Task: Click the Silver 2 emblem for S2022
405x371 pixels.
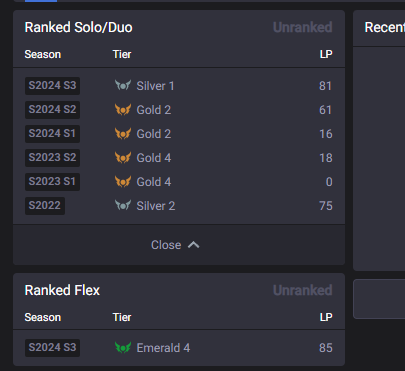Action: click(123, 205)
